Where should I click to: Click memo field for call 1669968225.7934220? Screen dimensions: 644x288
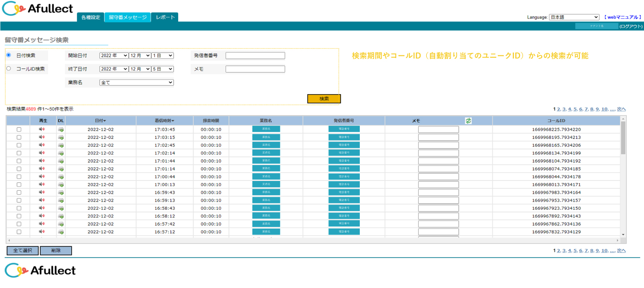438,129
